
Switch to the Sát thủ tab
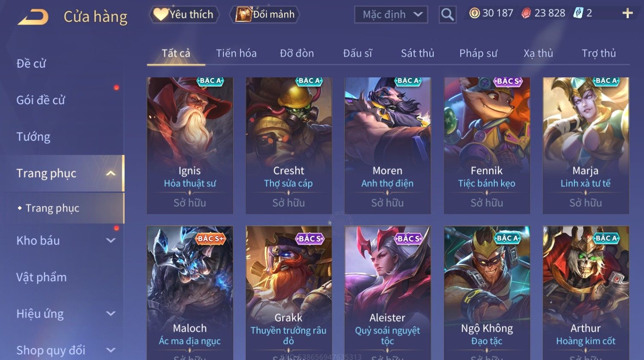tap(417, 53)
